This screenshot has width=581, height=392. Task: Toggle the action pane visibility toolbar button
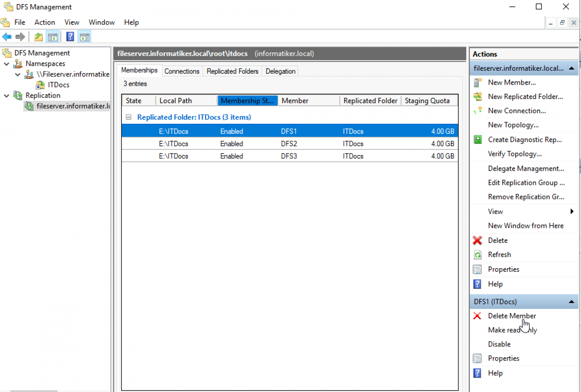tap(84, 36)
